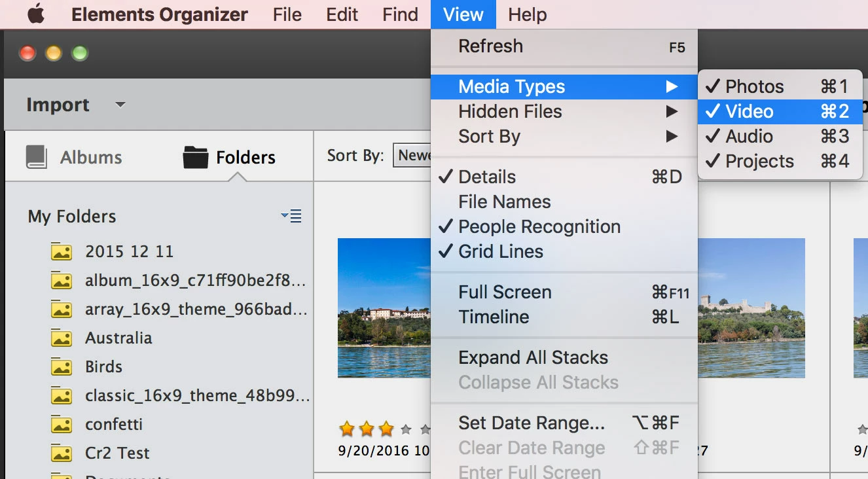This screenshot has width=868, height=479.
Task: Uncheck the Details option
Action: click(564, 177)
